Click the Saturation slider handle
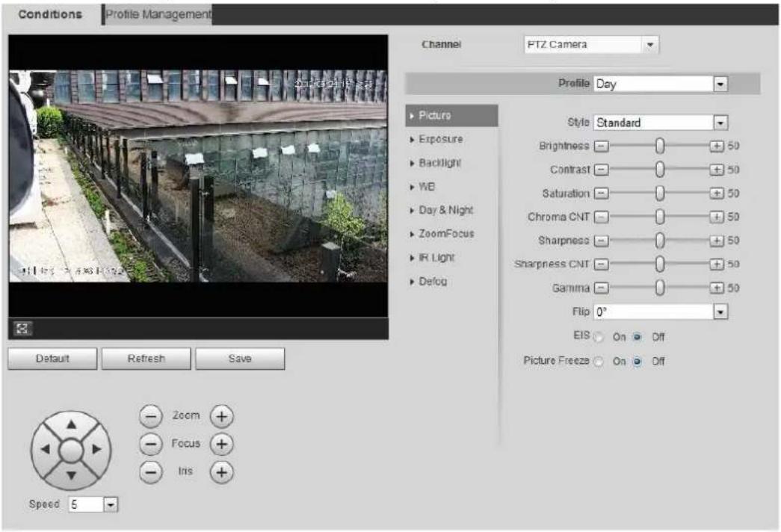 tap(659, 194)
